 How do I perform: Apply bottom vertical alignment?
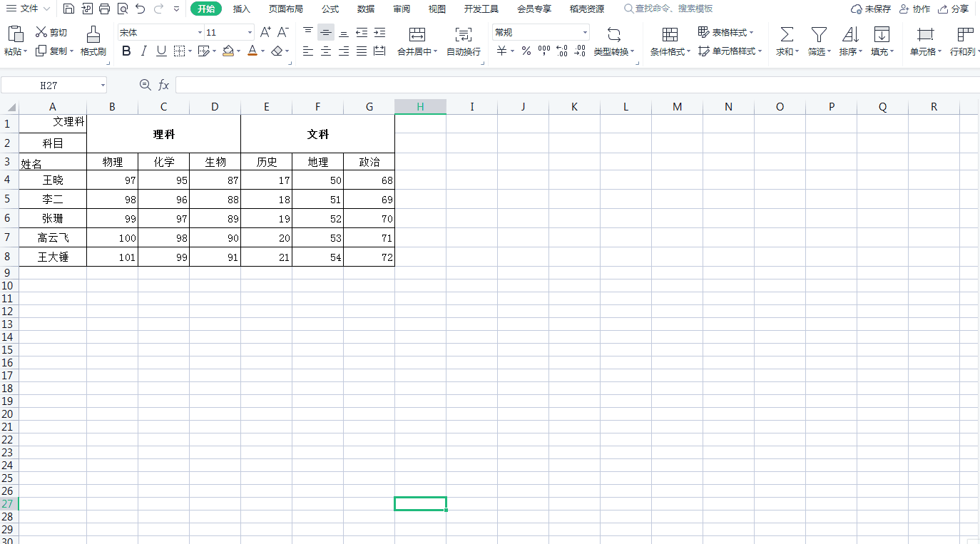(x=344, y=32)
